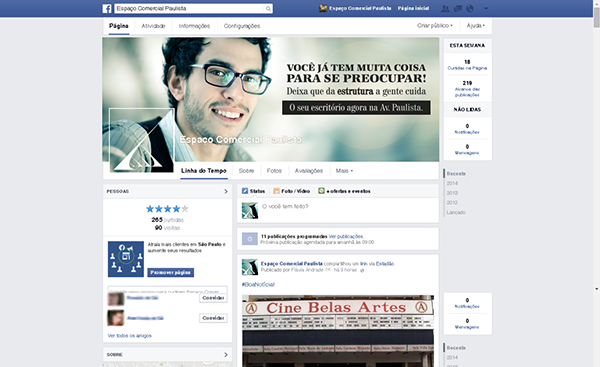Expand the Pessoas section chevron
Screen dimensions: 600x367
(226, 191)
